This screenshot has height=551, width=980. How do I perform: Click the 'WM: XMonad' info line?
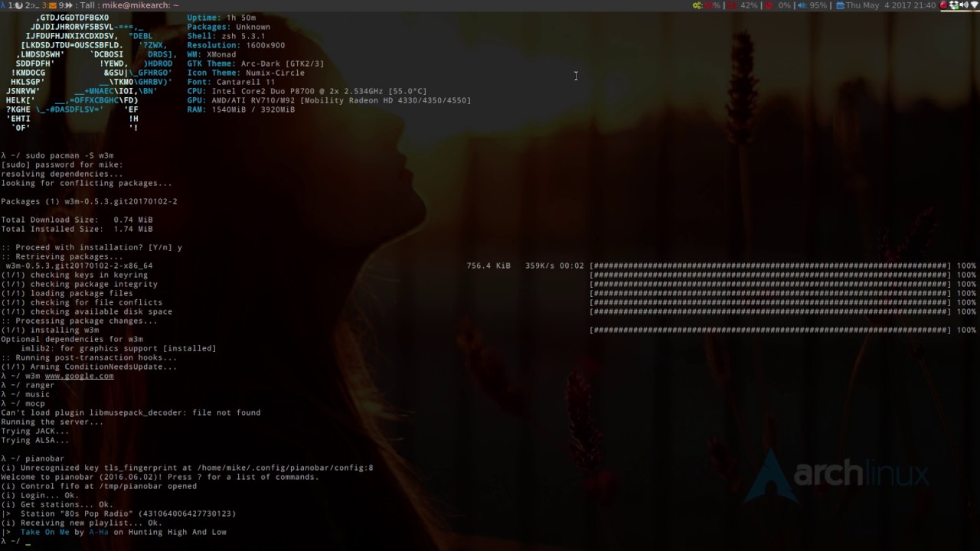click(x=211, y=54)
